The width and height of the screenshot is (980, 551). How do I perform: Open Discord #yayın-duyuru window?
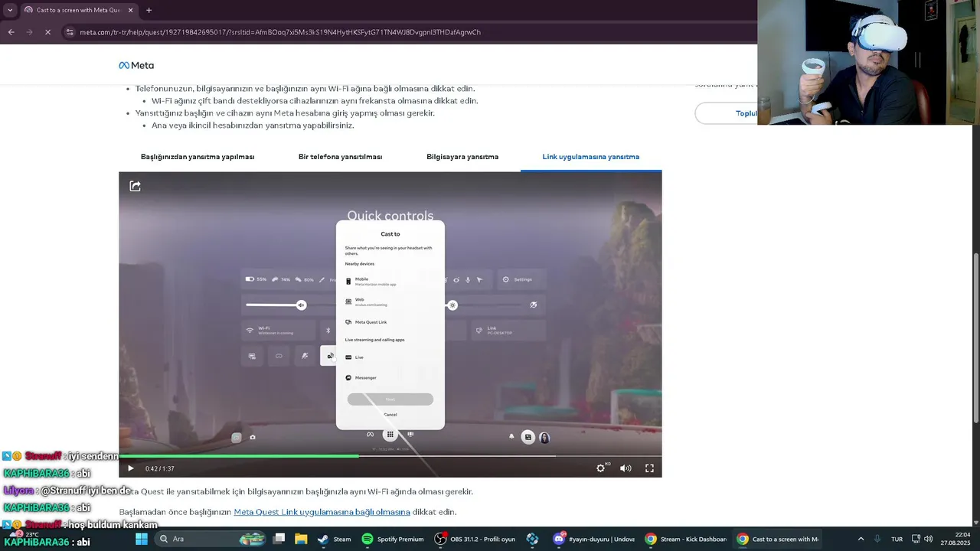594,539
